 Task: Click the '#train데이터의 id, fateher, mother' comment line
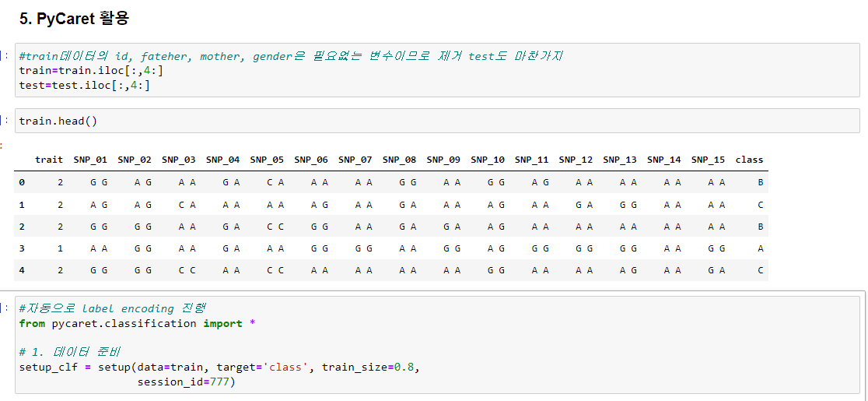[x=291, y=56]
